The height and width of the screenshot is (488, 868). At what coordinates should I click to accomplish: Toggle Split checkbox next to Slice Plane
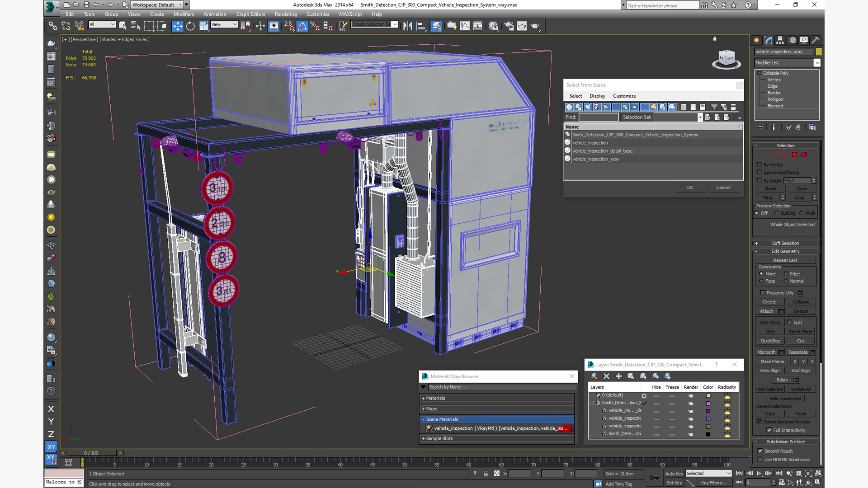(789, 322)
